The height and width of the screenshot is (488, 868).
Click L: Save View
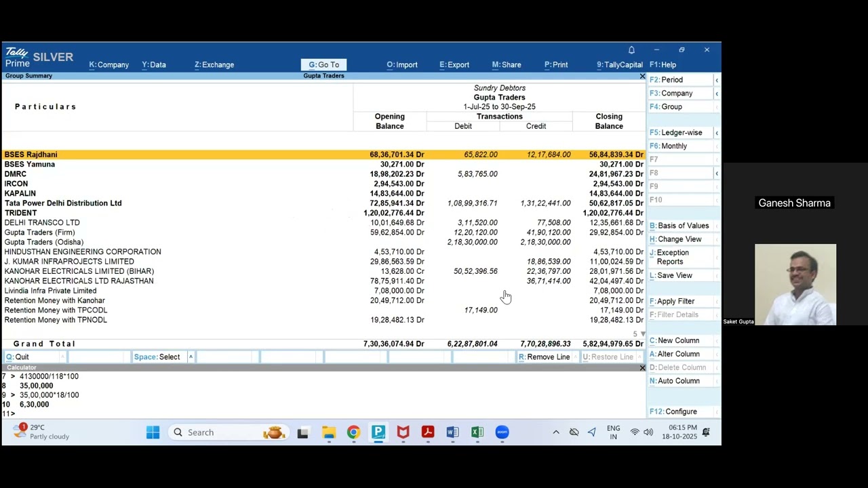point(679,276)
